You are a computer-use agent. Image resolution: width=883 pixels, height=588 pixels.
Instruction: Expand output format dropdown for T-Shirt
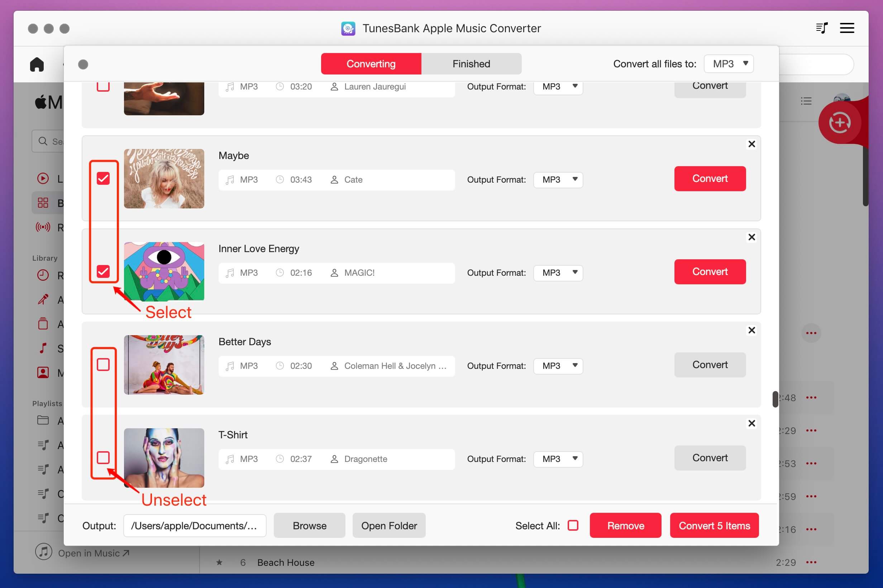click(x=556, y=458)
